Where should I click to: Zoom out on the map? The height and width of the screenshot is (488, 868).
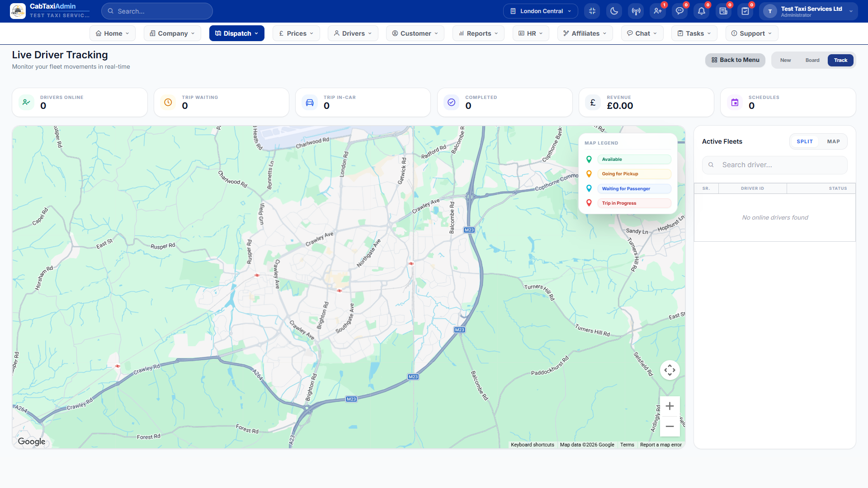pyautogui.click(x=670, y=426)
